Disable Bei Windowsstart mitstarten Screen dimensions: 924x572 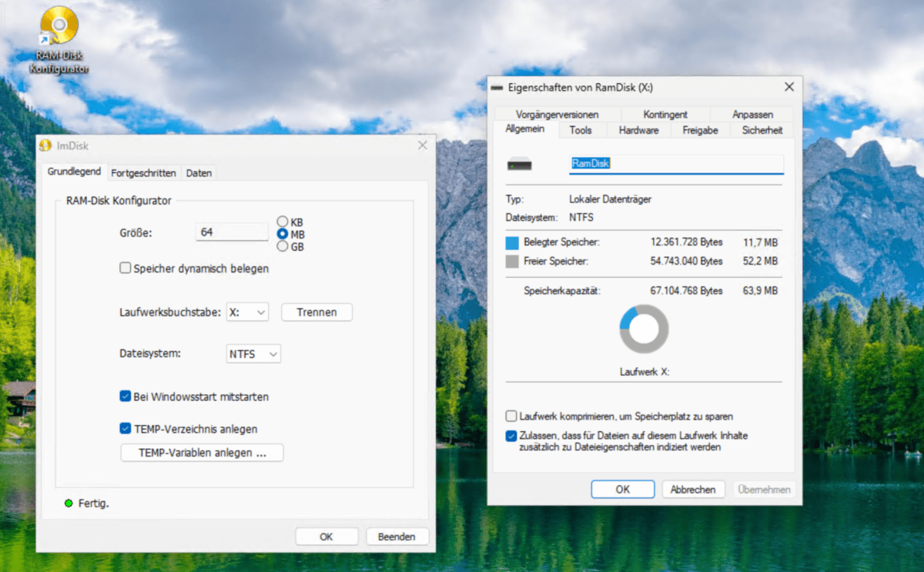click(125, 396)
